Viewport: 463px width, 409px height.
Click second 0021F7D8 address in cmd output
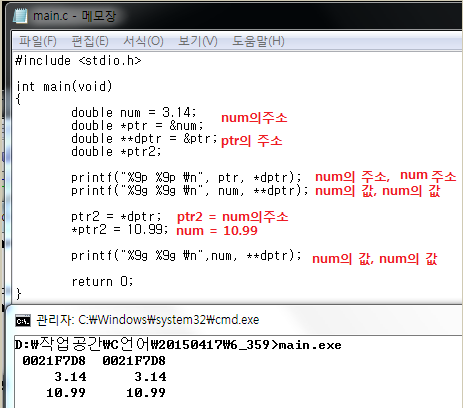pyautogui.click(x=134, y=361)
